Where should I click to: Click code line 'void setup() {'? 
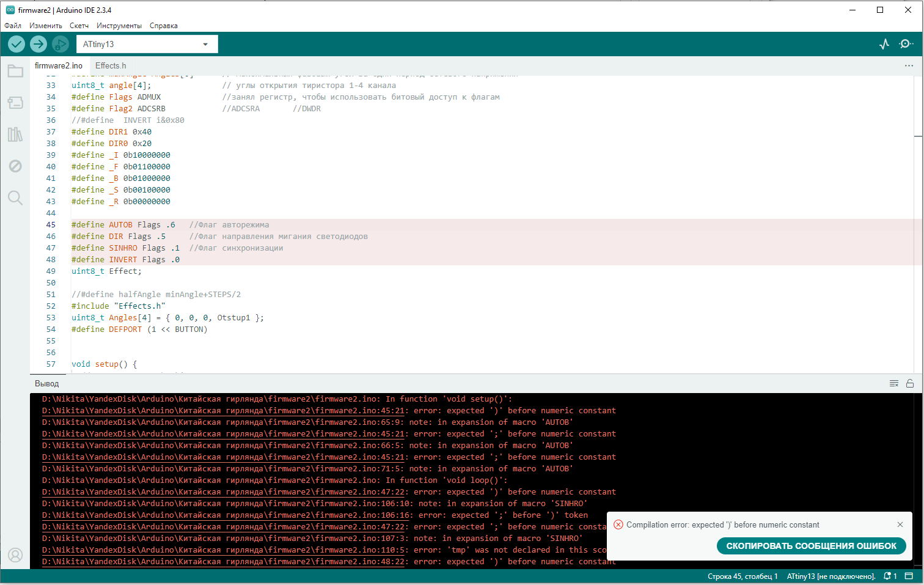pos(105,364)
